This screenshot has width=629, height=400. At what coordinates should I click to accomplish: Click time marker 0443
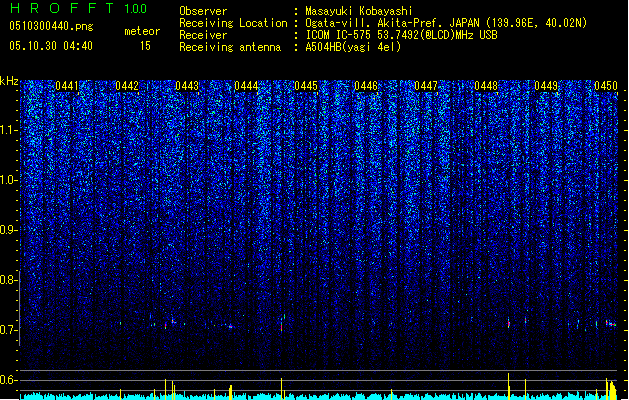[x=187, y=86]
